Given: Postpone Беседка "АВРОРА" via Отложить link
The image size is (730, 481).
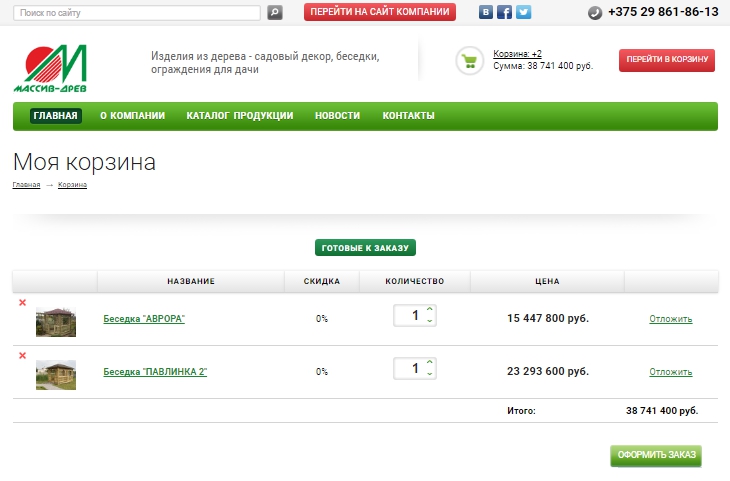Looking at the screenshot, I should (x=670, y=320).
